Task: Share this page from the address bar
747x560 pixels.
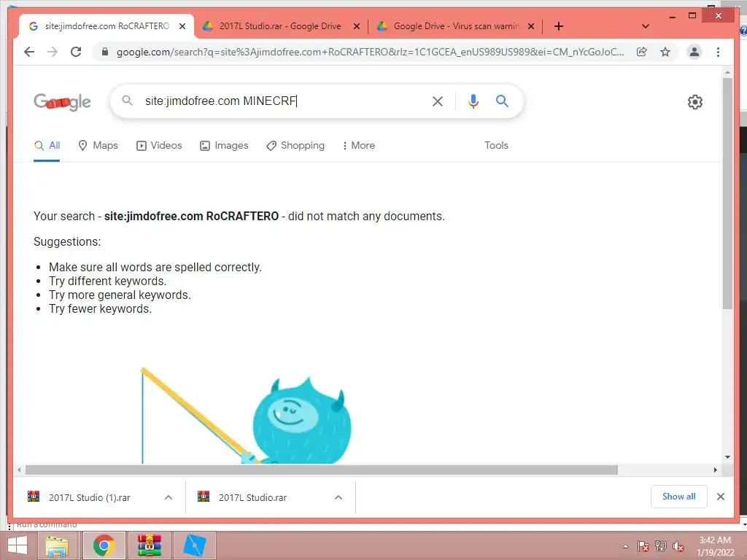Action: click(x=642, y=52)
